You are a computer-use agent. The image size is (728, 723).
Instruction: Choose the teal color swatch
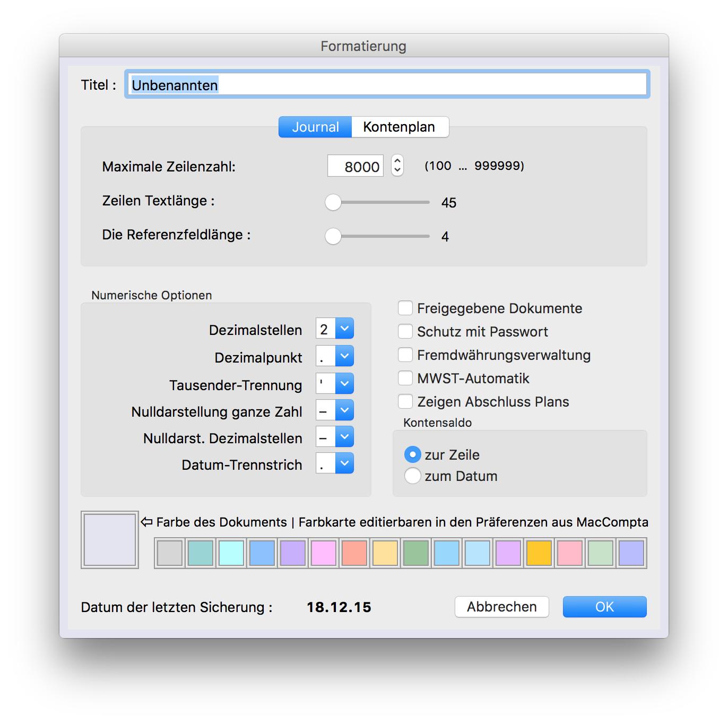(200, 553)
